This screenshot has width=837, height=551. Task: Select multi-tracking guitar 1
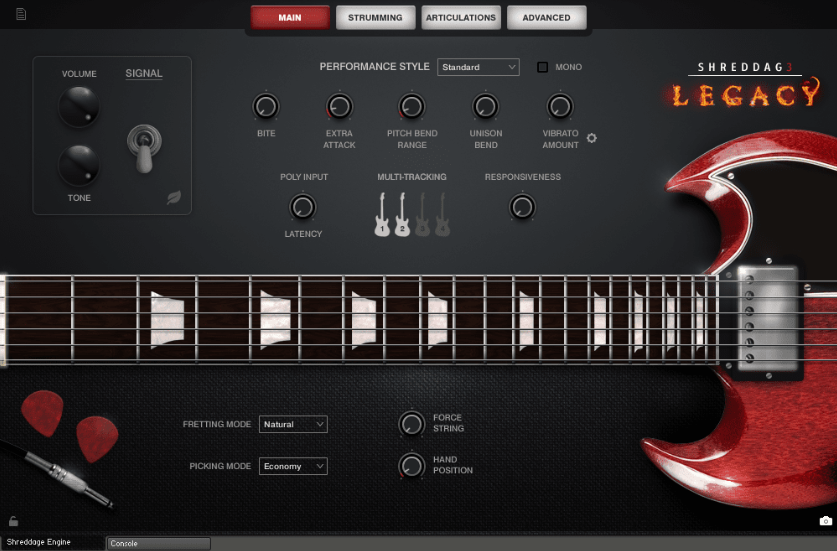[382, 215]
